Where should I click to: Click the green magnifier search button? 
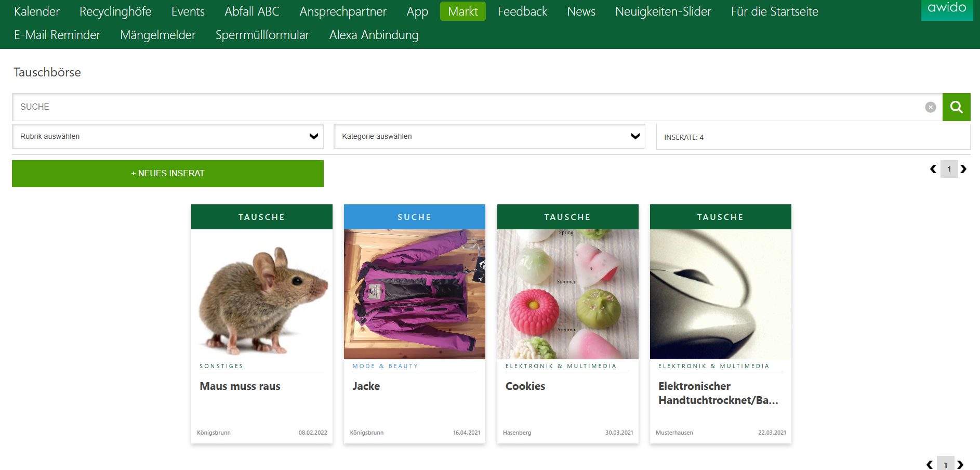point(956,107)
